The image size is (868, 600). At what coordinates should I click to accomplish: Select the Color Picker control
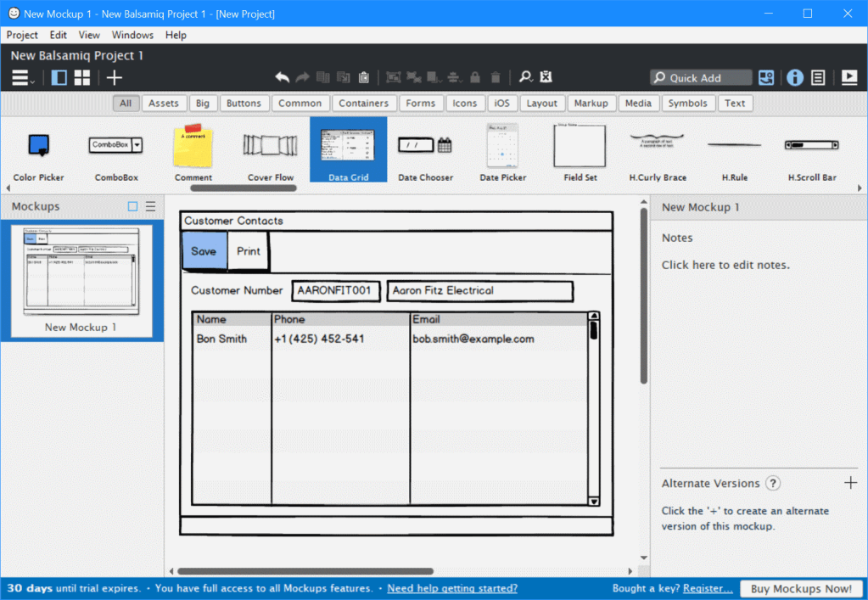37,149
